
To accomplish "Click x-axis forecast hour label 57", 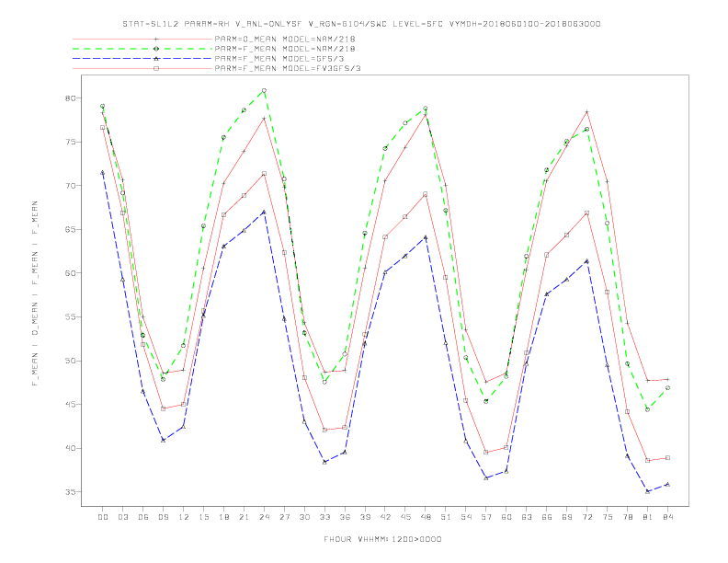I will click(x=486, y=517).
